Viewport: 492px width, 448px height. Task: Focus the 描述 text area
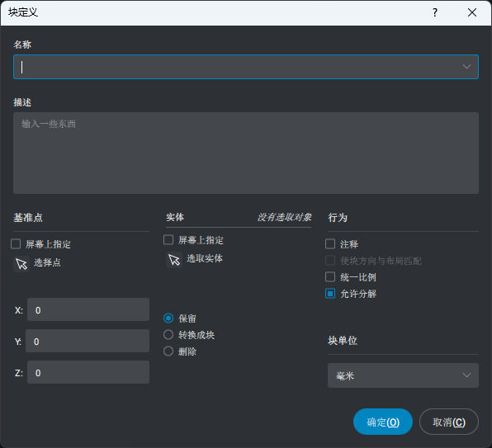[246, 153]
